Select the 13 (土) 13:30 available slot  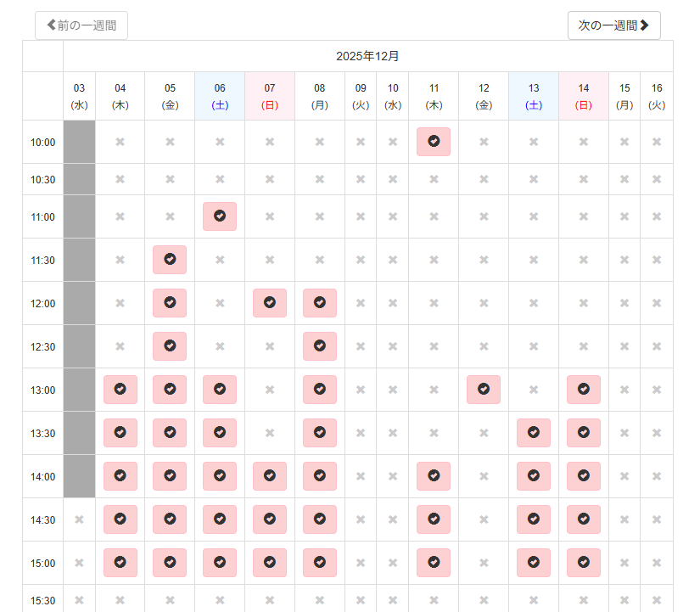click(x=534, y=433)
